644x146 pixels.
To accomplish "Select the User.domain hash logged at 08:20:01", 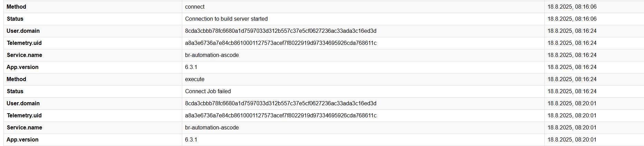I will [x=281, y=104].
